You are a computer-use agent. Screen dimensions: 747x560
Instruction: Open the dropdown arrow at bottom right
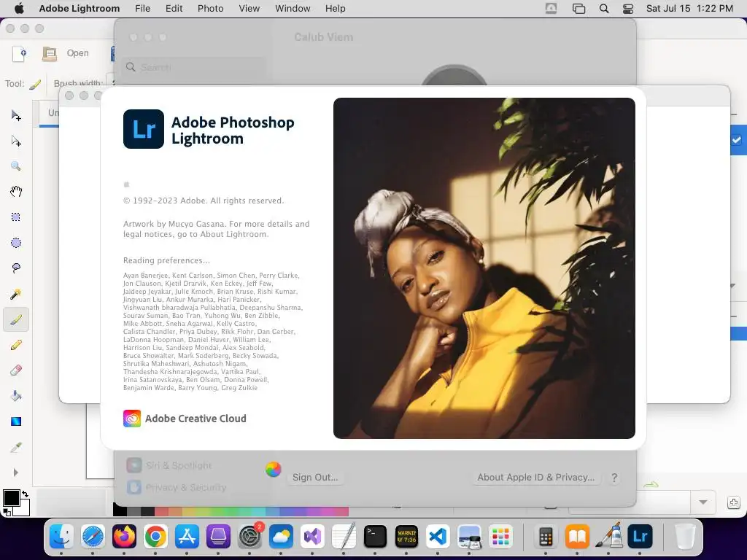coord(703,502)
